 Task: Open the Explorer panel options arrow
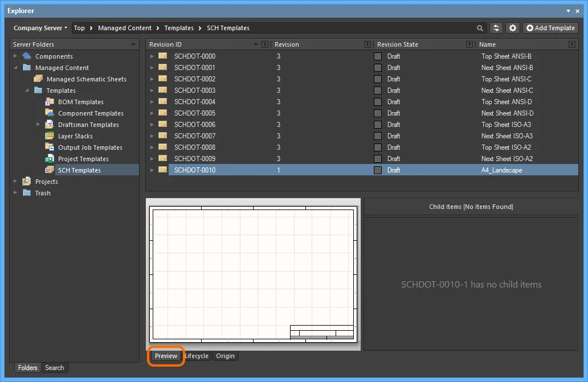point(568,11)
